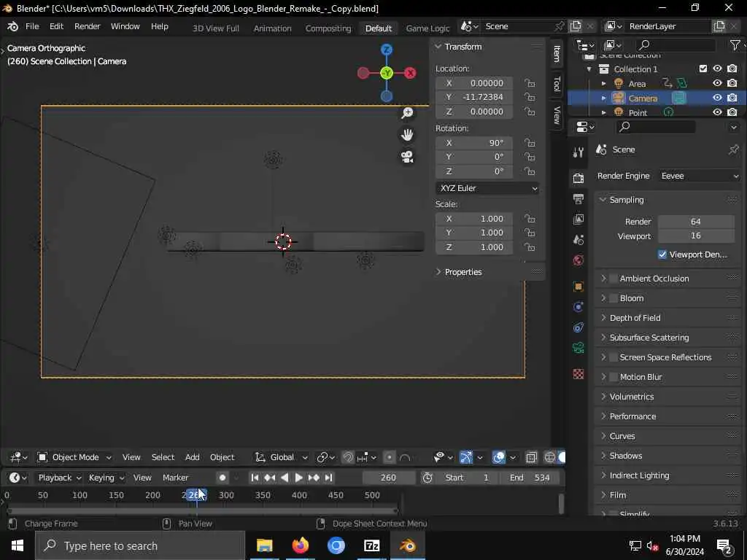Viewport: 747px width, 560px height.
Task: Enable Ambient Occlusion checkbox
Action: [x=614, y=279]
